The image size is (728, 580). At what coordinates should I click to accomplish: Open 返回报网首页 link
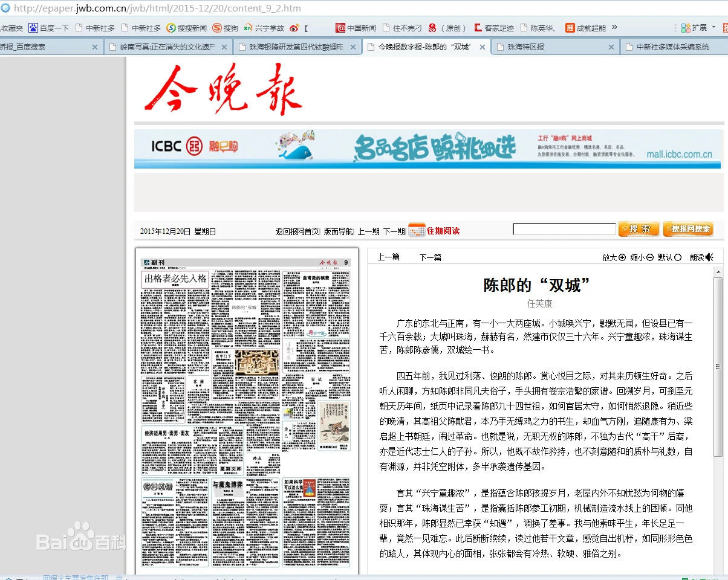pos(297,230)
